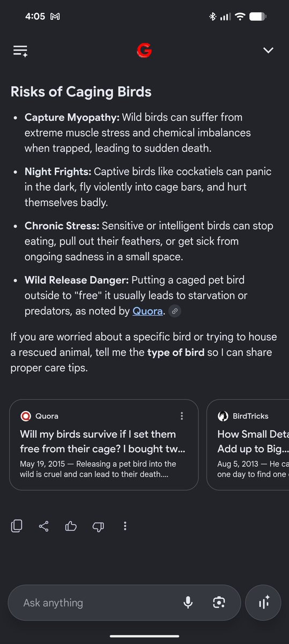Collapse the view with top-right chevron
Viewport: 289px width, 644px height.
coord(268,50)
